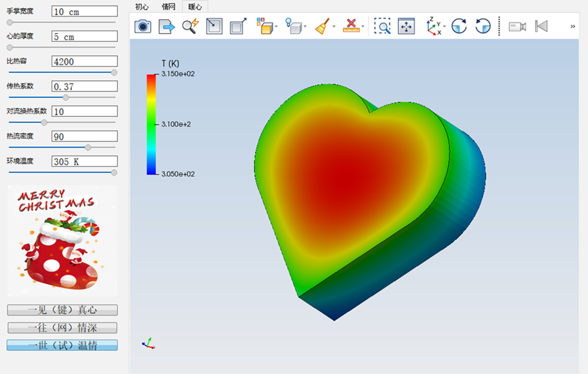
Task: Click the export image arrow icon
Action: coord(167,27)
